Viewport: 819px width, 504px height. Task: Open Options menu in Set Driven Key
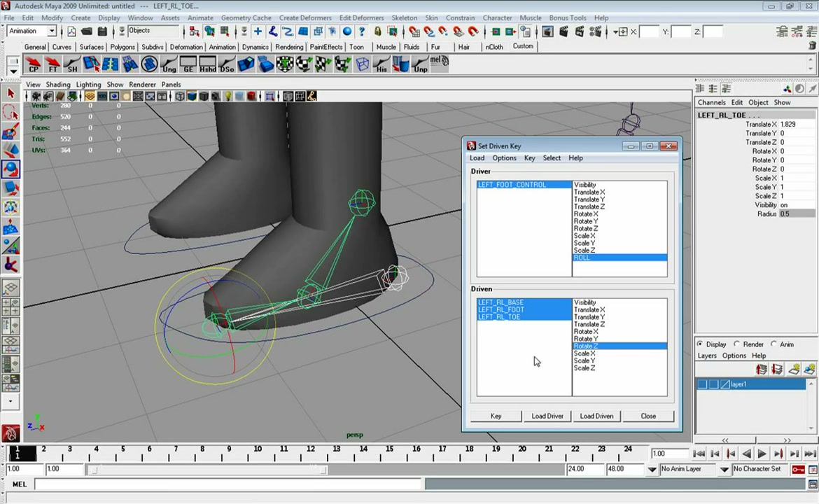(x=504, y=157)
